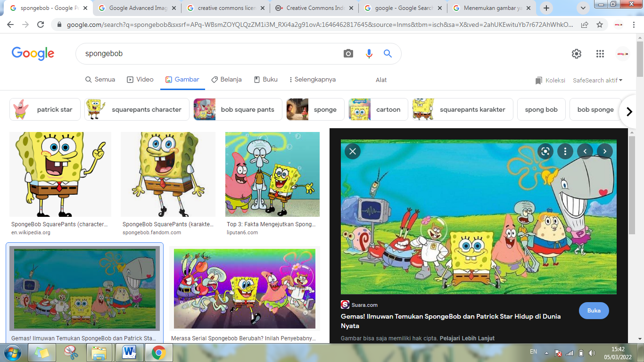Switch to Creative Commons Indonesia browser tab
Screen dimensions: 644x362
(314, 8)
